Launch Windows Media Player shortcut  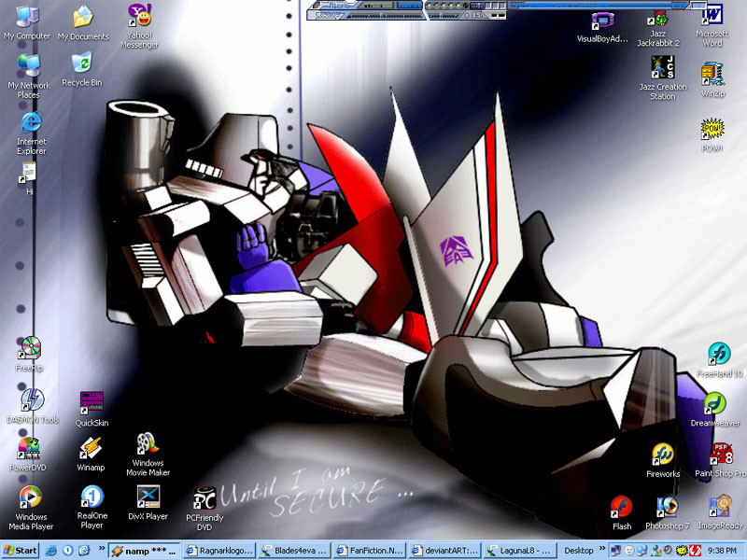[x=31, y=508]
